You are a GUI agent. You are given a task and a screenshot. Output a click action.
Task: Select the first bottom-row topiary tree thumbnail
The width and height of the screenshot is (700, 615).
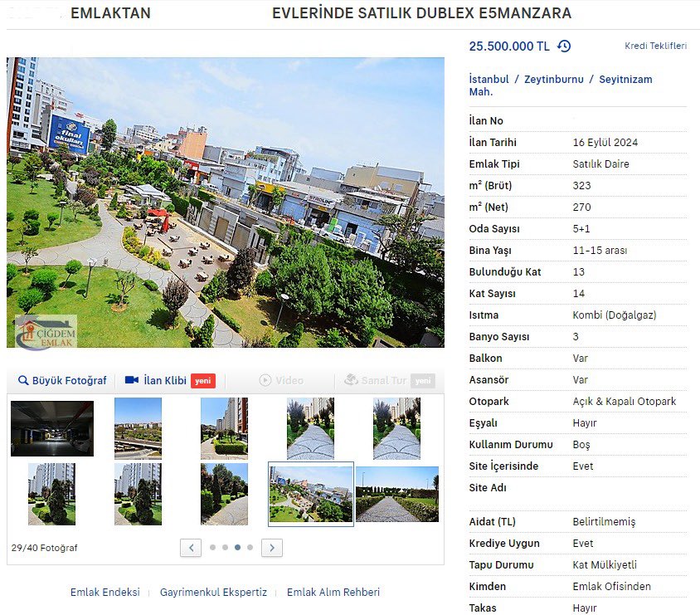pyautogui.click(x=51, y=494)
